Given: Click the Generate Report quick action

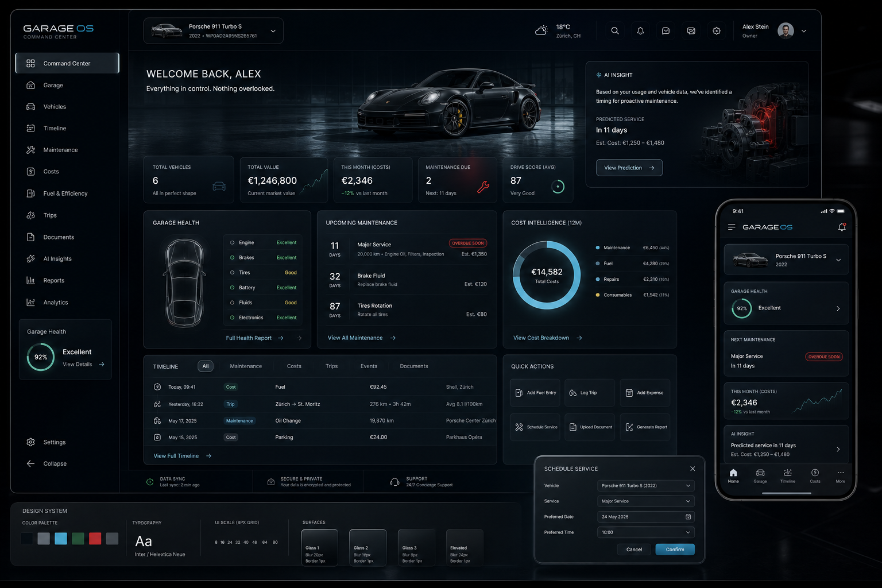Looking at the screenshot, I should click(x=645, y=427).
